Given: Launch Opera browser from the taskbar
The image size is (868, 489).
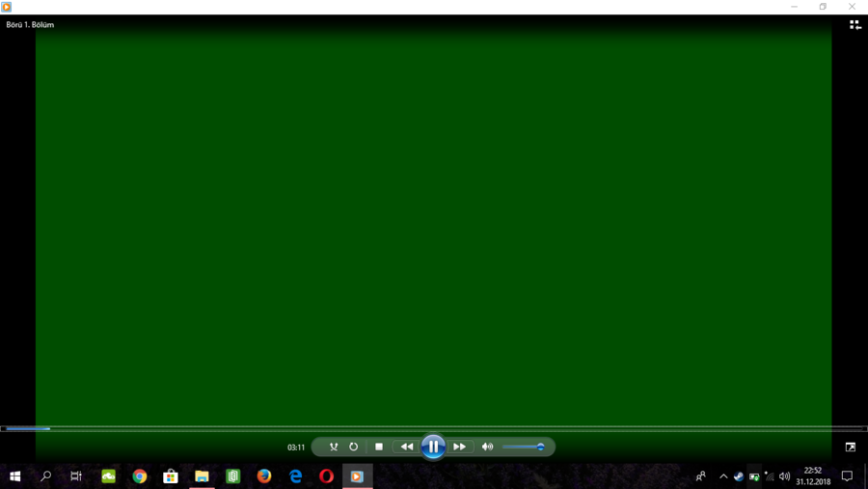Looking at the screenshot, I should (327, 476).
